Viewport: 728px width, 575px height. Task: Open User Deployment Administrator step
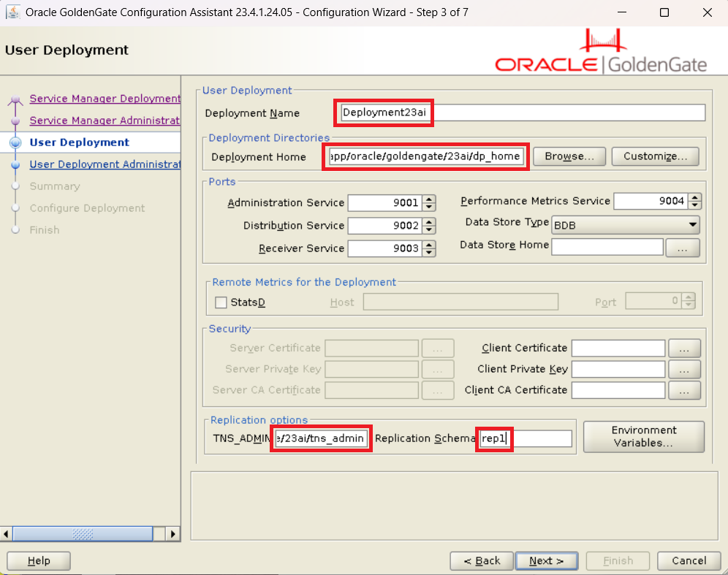coord(105,164)
